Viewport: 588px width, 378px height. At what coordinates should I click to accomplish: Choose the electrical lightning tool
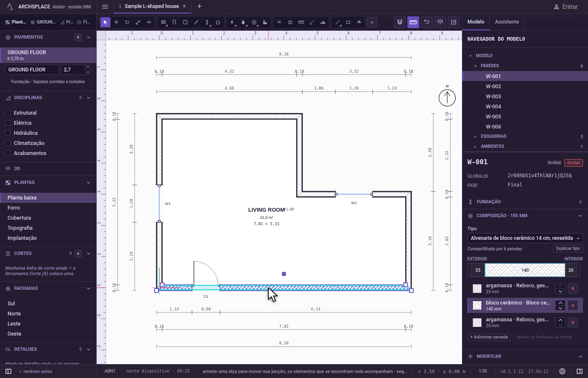(232, 22)
